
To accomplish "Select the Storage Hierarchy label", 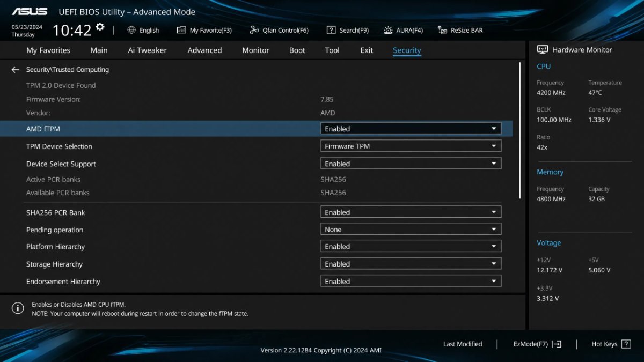I will [54, 264].
